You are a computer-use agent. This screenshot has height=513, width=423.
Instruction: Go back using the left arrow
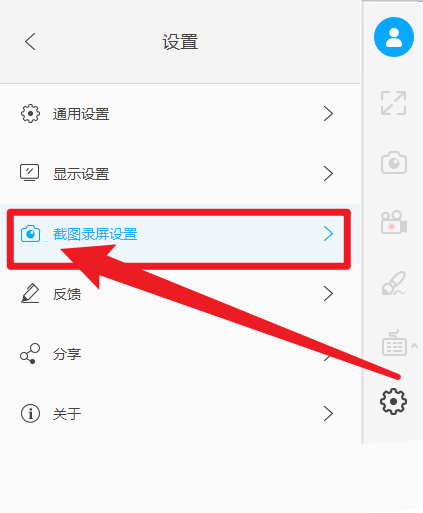tap(30, 42)
